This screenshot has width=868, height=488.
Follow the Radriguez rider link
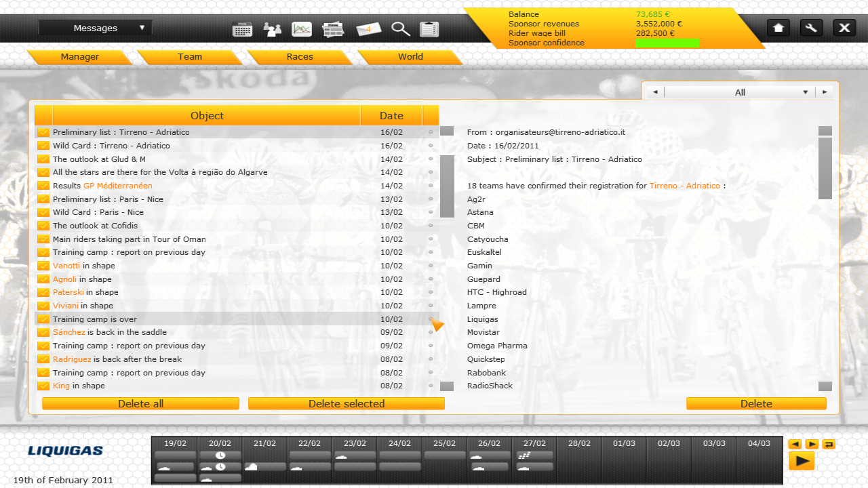72,359
